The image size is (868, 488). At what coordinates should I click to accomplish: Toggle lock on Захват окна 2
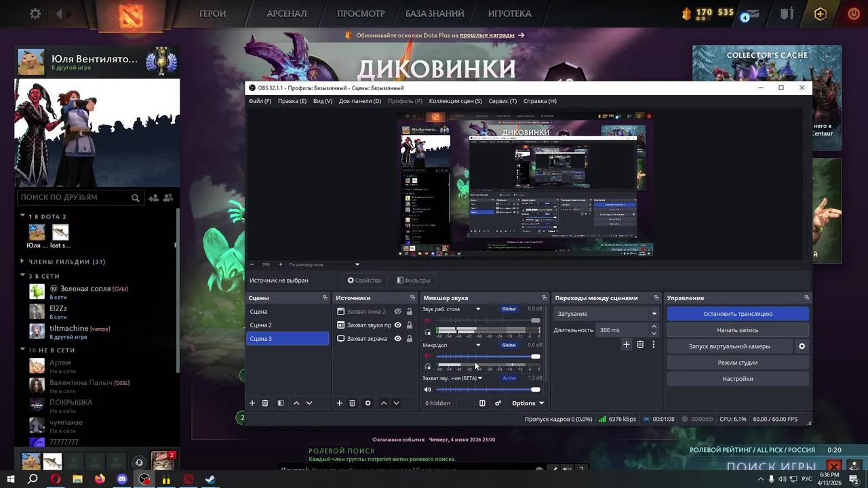(409, 312)
